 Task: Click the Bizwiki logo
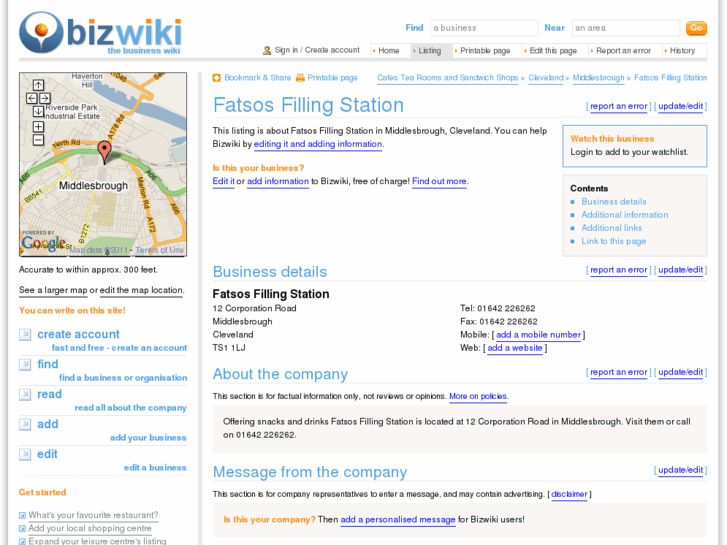pyautogui.click(x=100, y=33)
